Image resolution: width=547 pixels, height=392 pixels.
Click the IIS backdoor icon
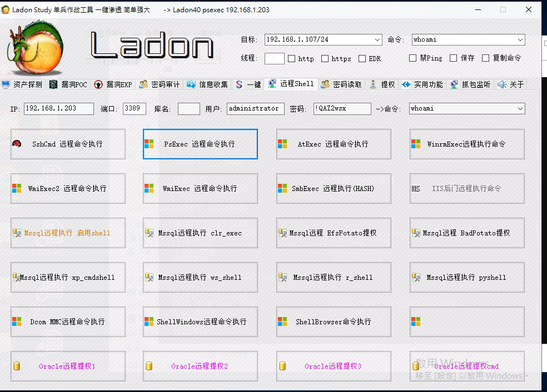coord(416,189)
